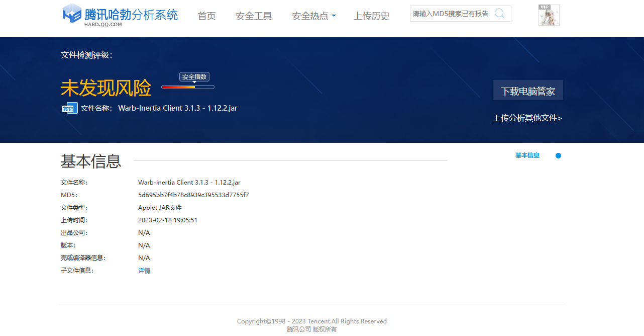Open the VIP user avatar
Viewport: 644px width, 336px height.
point(549,15)
